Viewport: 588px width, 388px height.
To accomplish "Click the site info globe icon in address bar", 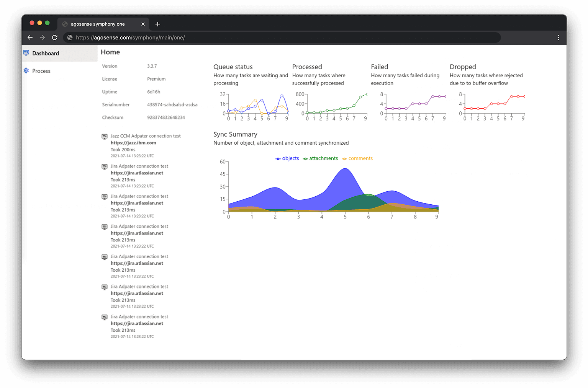I will [x=70, y=37].
